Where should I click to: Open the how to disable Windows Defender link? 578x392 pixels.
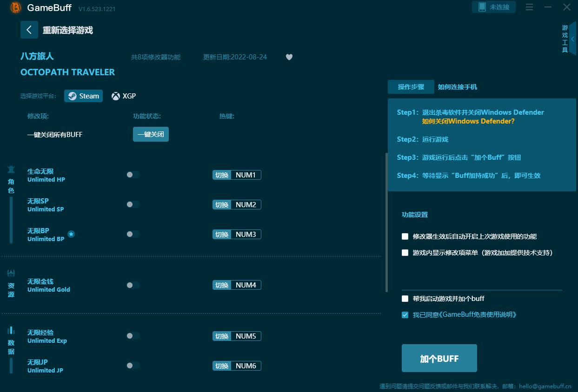(x=468, y=121)
